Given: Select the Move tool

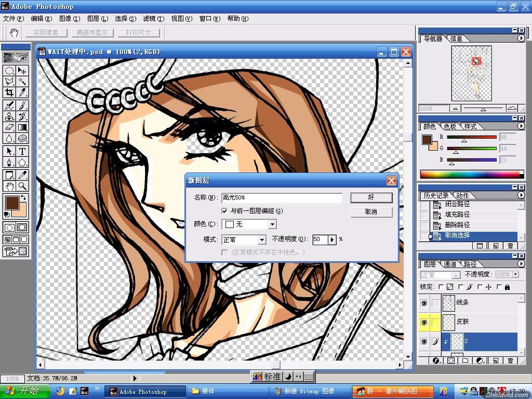Looking at the screenshot, I should pyautogui.click(x=22, y=71).
